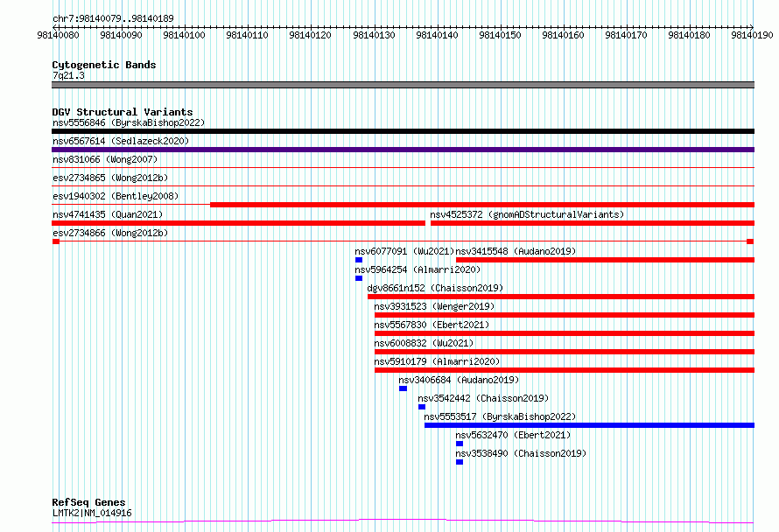
Task: Open variant nsv831066 (Wong2007)
Action: point(105,159)
